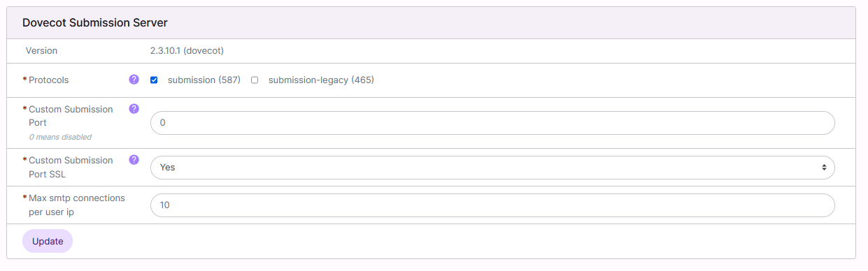Open the Custom Submission Port SSL dropdown

point(492,168)
